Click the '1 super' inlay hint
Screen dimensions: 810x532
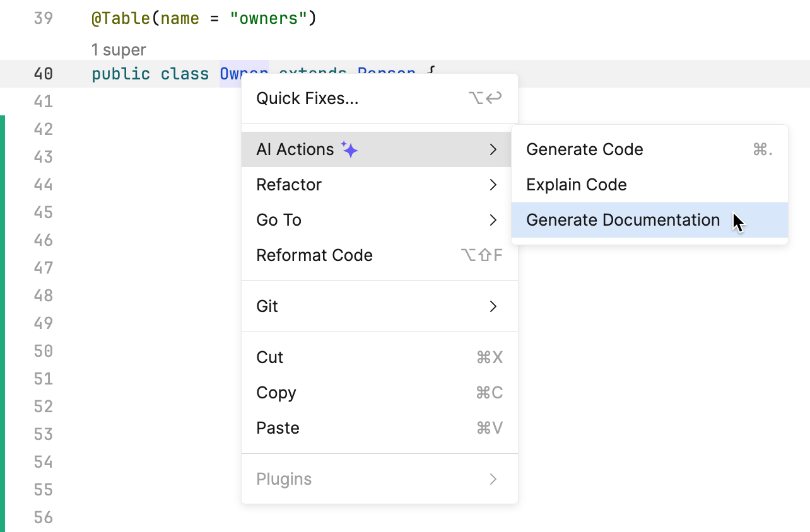click(119, 50)
